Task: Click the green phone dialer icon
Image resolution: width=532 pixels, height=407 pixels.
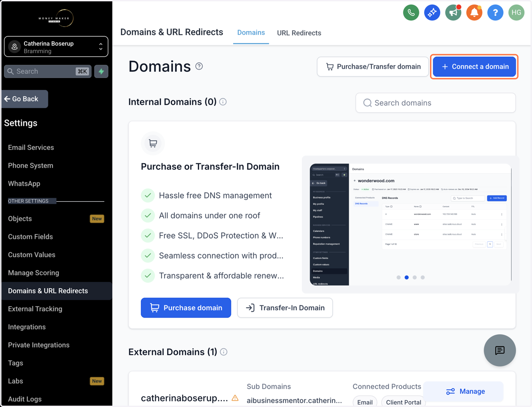Action: pyautogui.click(x=411, y=12)
